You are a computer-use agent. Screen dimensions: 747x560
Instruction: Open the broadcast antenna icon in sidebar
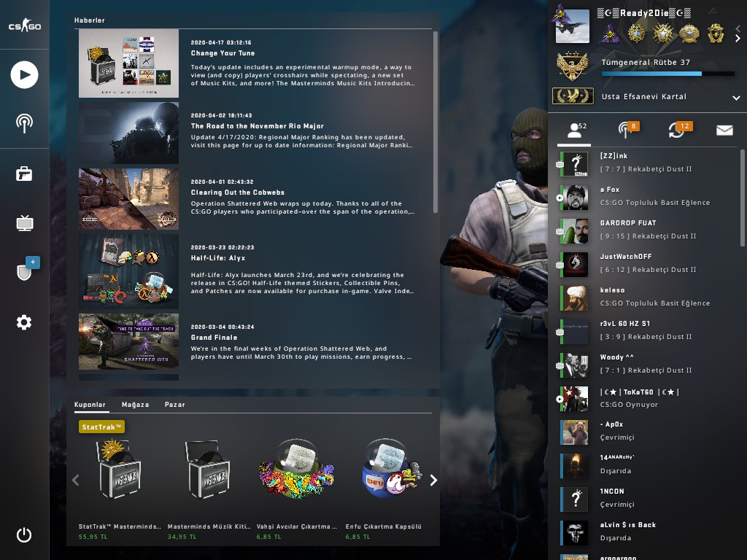(x=24, y=123)
